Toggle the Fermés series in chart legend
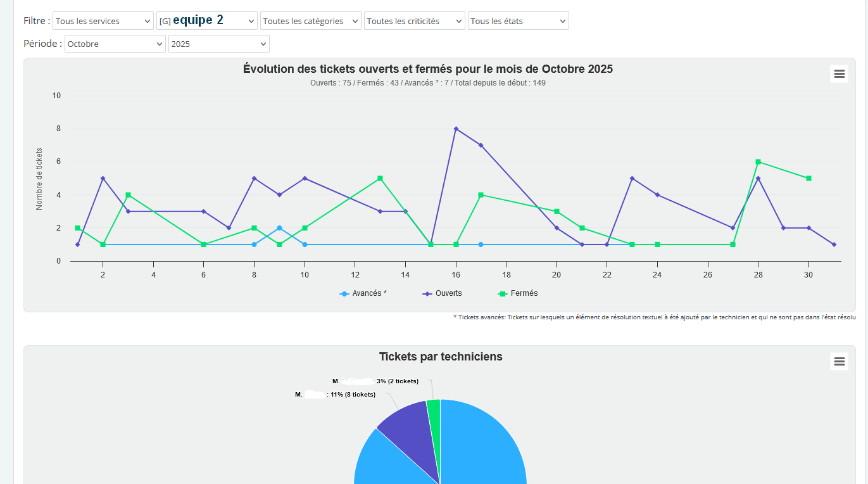Image resolution: width=868 pixels, height=484 pixels. [x=519, y=293]
